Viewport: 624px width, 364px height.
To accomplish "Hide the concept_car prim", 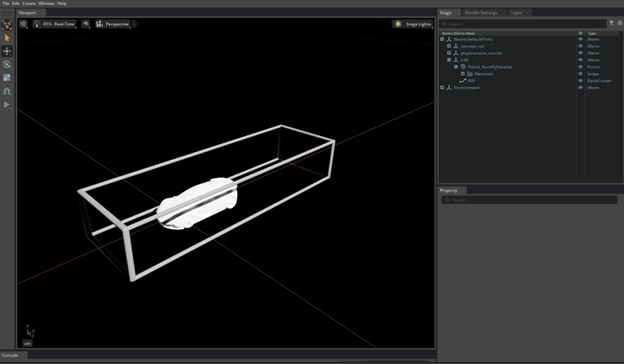I will 580,46.
